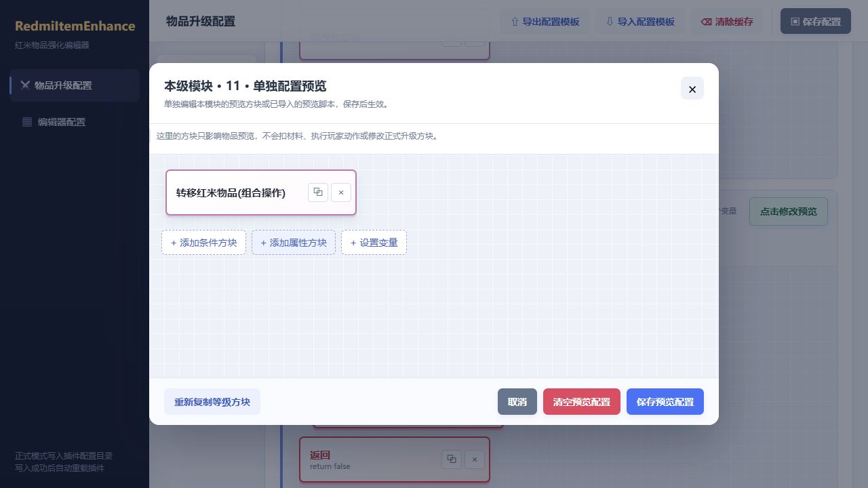Click 点击修改预览 button in the background
Image resolution: width=868 pixels, height=488 pixels.
tap(789, 211)
